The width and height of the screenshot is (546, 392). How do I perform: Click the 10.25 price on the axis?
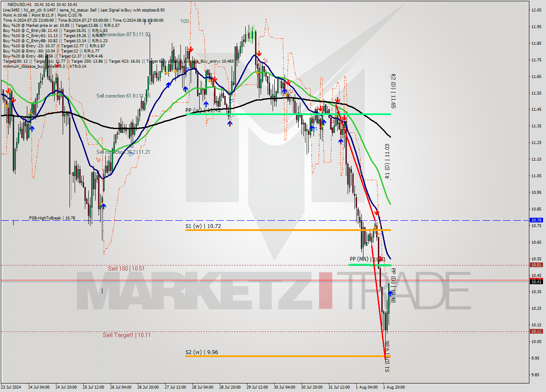(x=537, y=308)
